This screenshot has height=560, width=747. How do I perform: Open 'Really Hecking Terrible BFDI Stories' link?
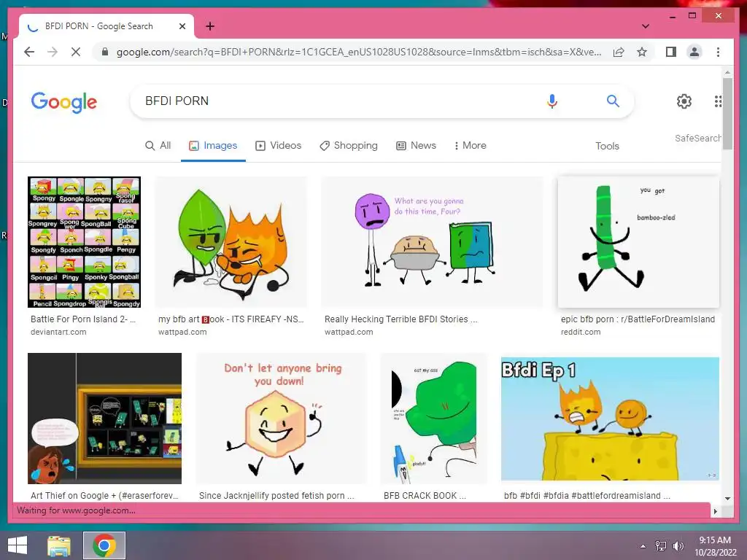pyautogui.click(x=400, y=319)
